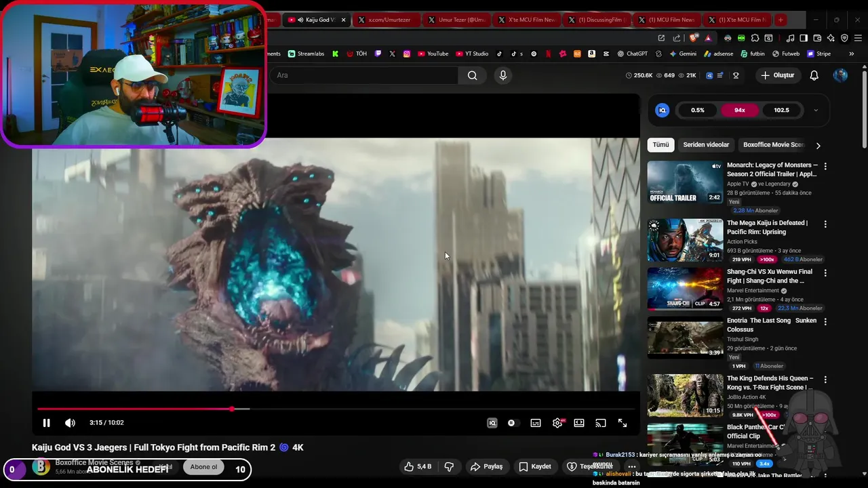
Task: Show more bookmarks overflow chevron
Action: (x=852, y=54)
